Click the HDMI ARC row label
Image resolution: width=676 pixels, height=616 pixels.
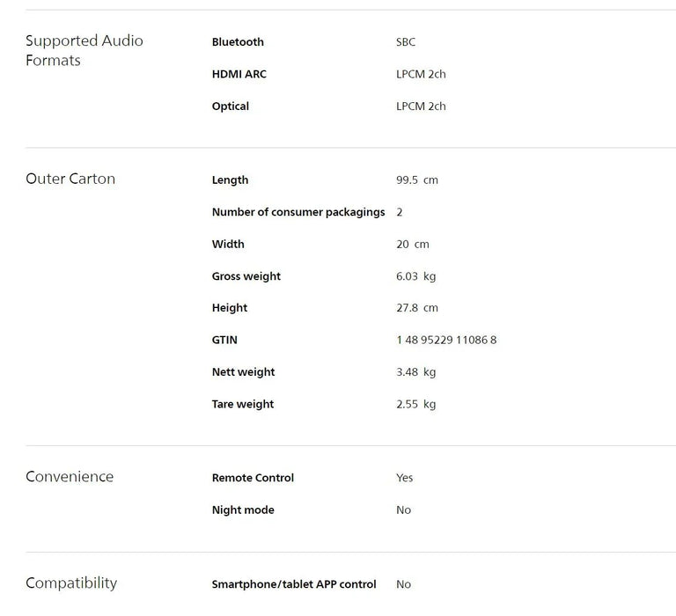coord(239,75)
